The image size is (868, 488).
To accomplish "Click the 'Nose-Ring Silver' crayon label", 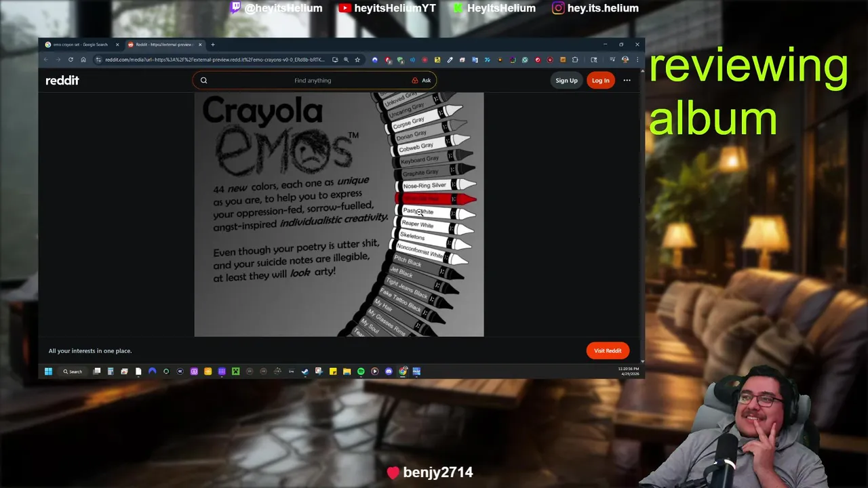I will [x=425, y=185].
